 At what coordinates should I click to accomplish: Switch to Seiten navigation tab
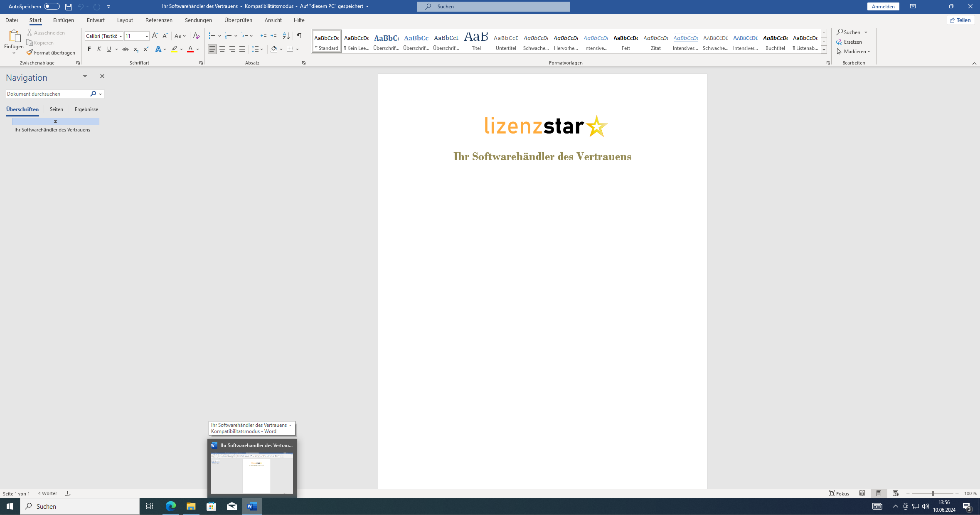click(57, 109)
